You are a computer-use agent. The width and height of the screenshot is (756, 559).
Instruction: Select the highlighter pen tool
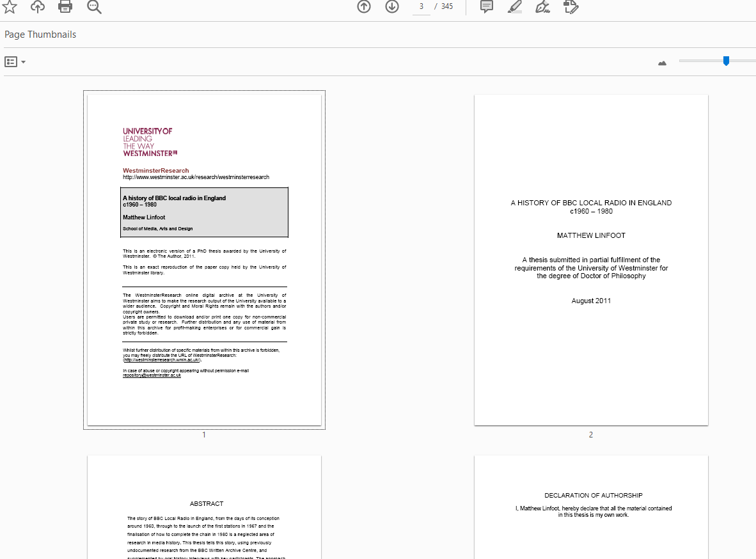pyautogui.click(x=515, y=7)
